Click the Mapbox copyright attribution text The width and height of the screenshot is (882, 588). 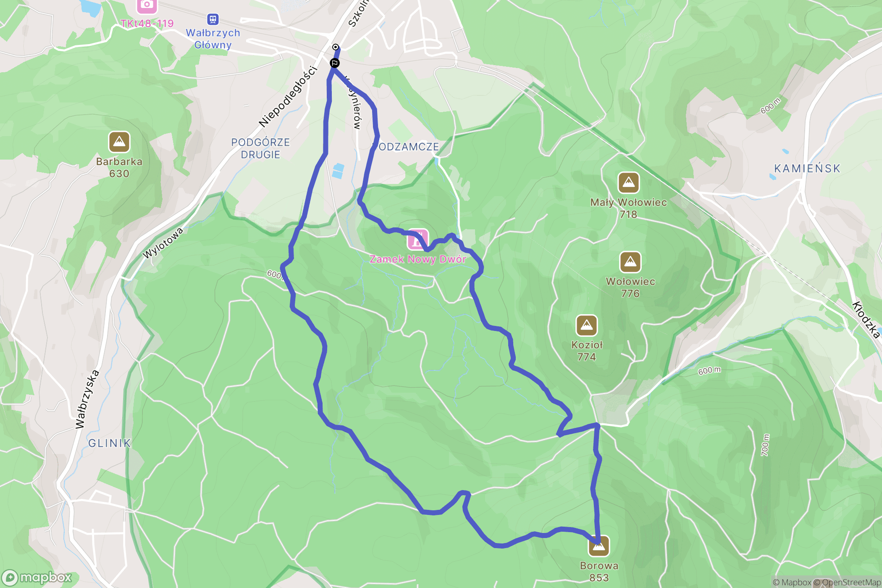point(792,583)
